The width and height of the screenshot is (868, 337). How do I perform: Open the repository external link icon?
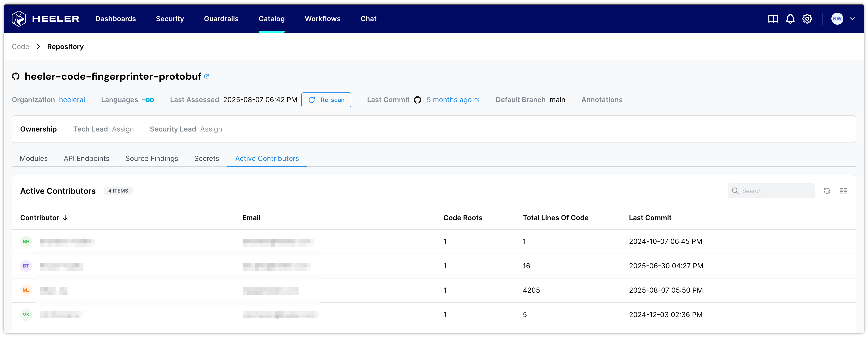[207, 76]
